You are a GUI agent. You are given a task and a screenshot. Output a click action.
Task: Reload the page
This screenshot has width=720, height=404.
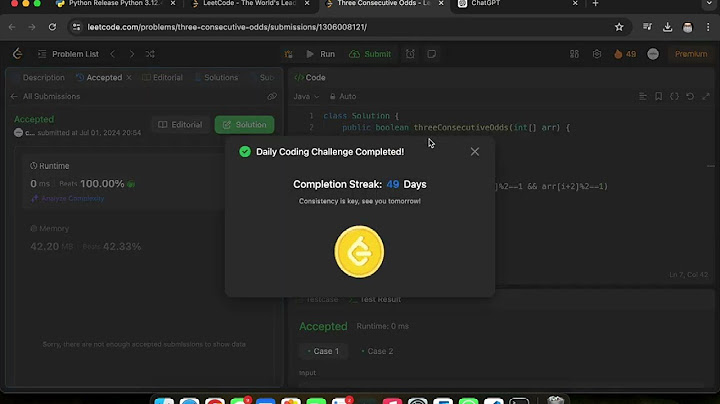coord(52,27)
